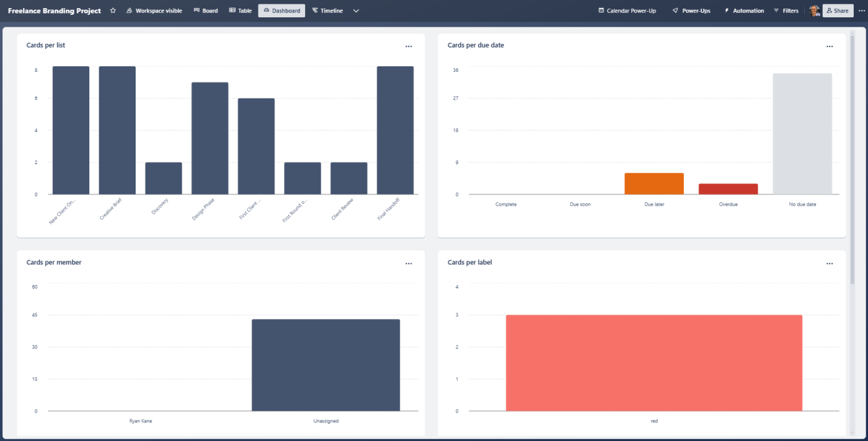Screen dimensions: 868x441
Task: Open Cards per list options menu
Action: [409, 46]
